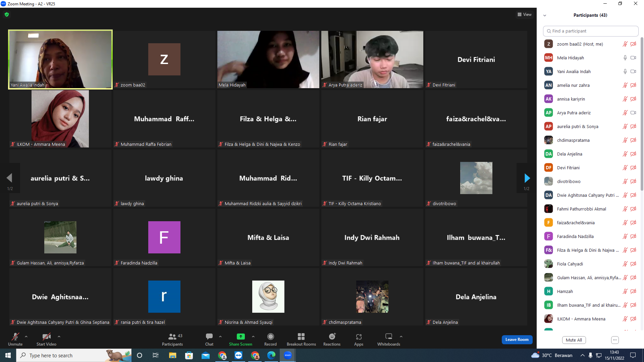Toggle amelia nur zahra's muted mic icon

[x=625, y=85]
